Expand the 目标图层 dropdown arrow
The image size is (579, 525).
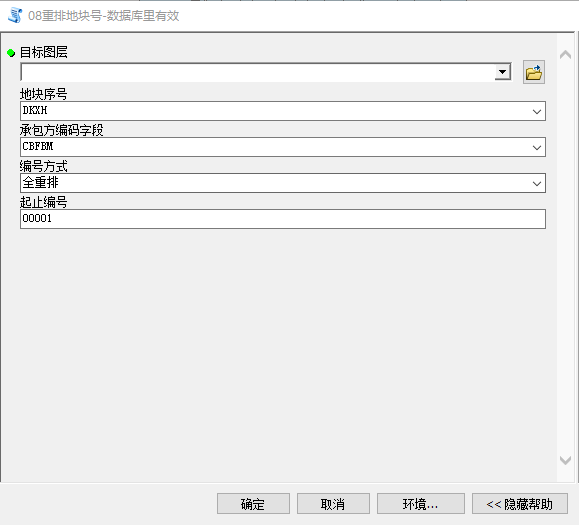point(503,72)
